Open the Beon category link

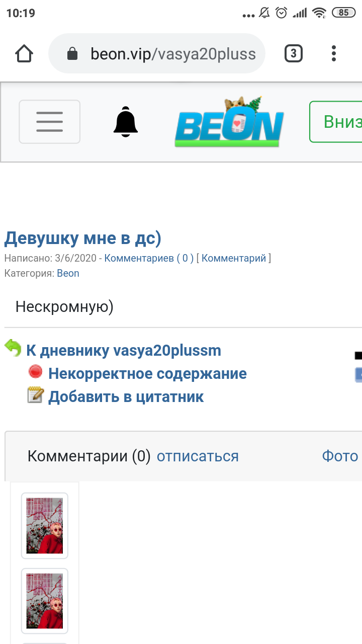pyautogui.click(x=68, y=273)
